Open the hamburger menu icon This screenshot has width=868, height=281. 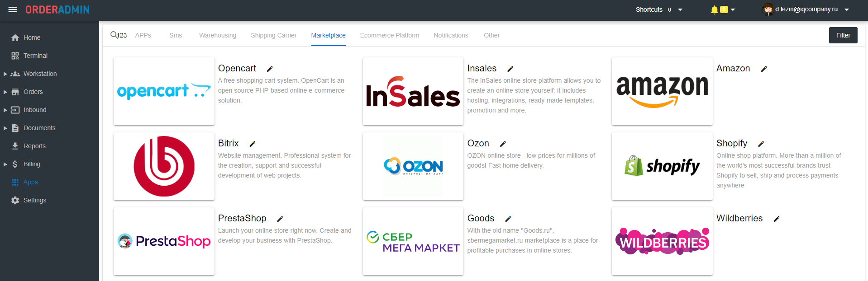13,9
